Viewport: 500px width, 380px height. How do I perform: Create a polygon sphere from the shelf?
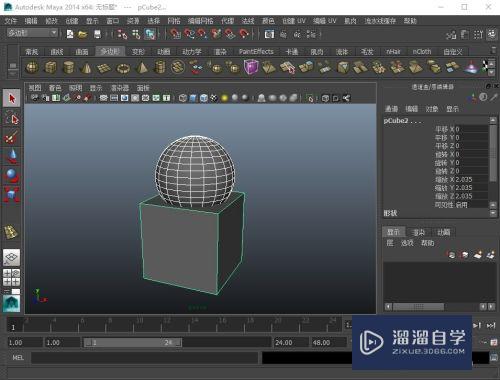click(x=32, y=68)
